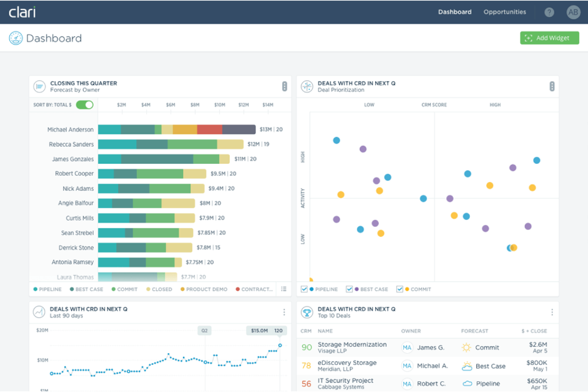Click the trophy icon on Top 10 Deals widget
The width and height of the screenshot is (588, 392).
tap(306, 312)
